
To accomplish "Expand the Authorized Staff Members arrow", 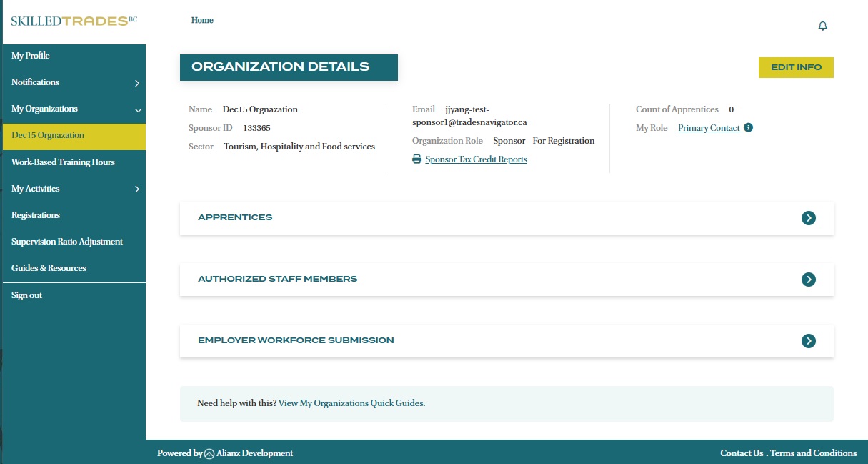I will 808,280.
